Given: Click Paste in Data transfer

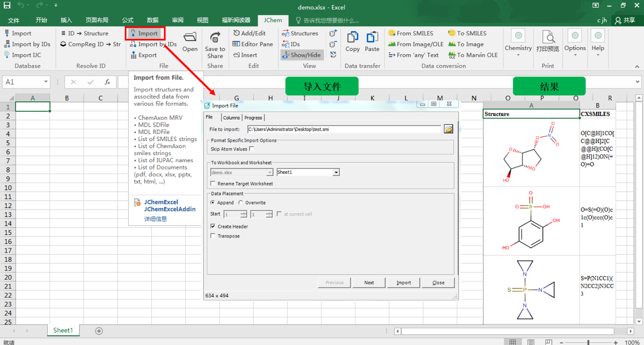Looking at the screenshot, I should 372,41.
